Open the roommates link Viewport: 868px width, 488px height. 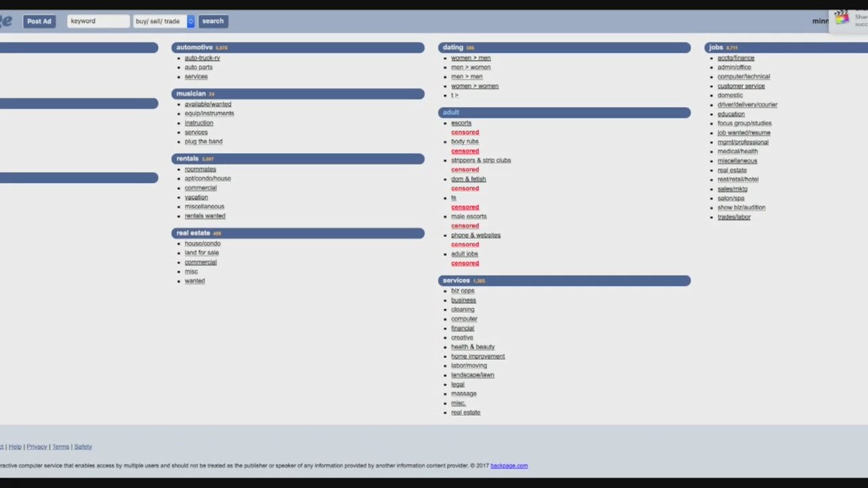tap(200, 169)
